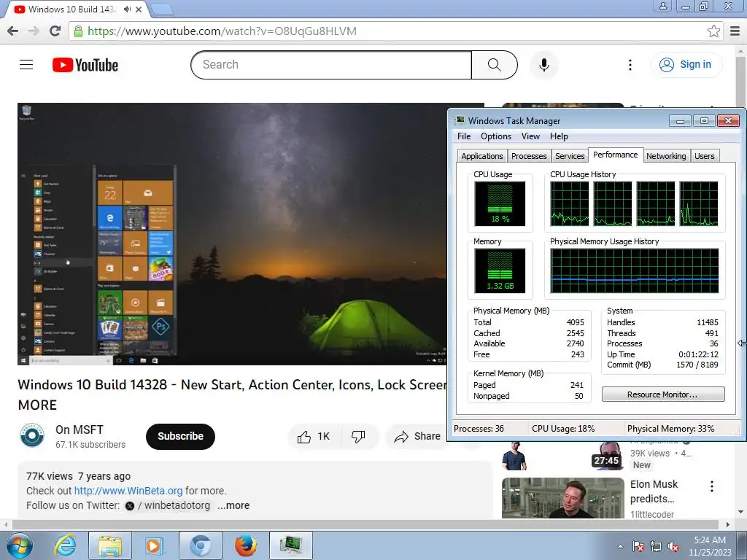This screenshot has width=747, height=560.
Task: Click the horizontal scrollbar right arrow
Action: coord(727,524)
